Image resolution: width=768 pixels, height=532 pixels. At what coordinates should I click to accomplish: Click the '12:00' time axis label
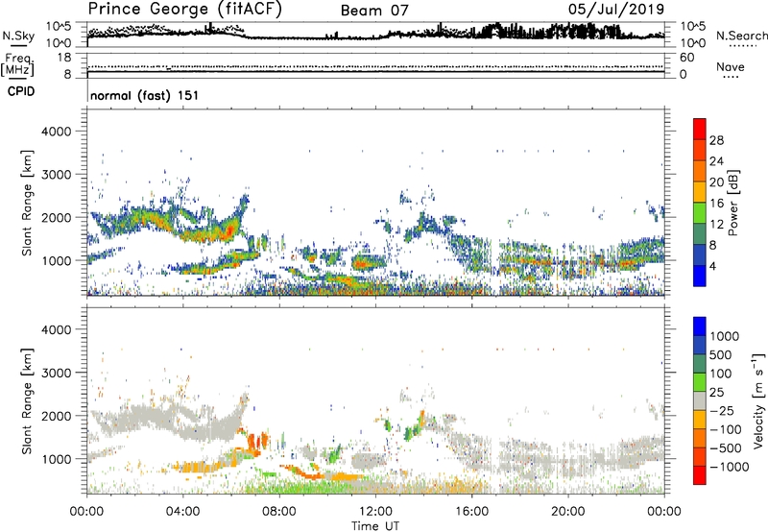375,512
